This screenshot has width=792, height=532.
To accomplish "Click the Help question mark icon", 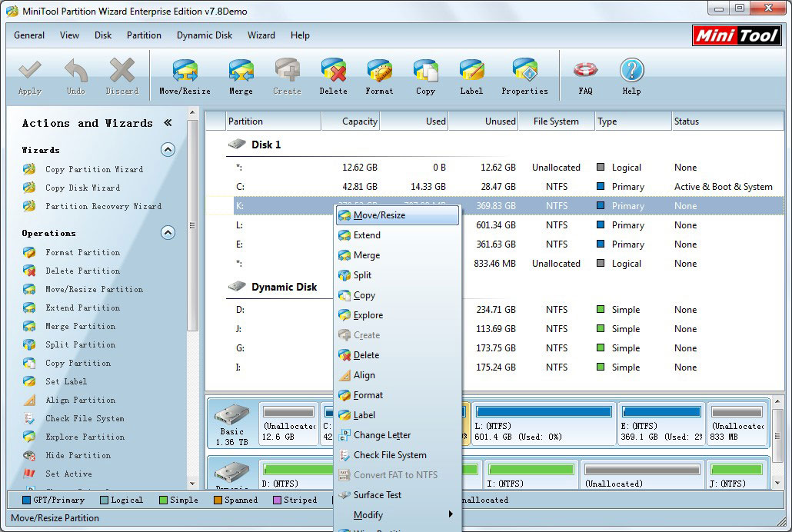I will 631,77.
